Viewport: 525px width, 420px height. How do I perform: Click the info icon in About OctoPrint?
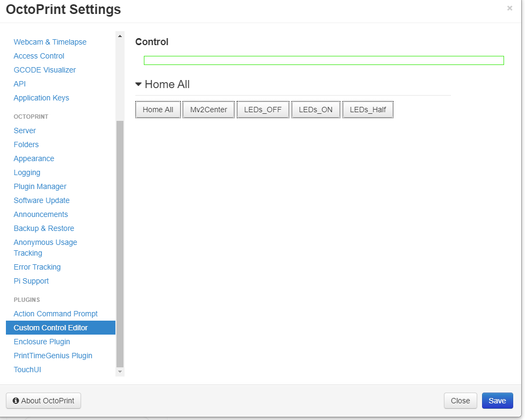point(16,401)
